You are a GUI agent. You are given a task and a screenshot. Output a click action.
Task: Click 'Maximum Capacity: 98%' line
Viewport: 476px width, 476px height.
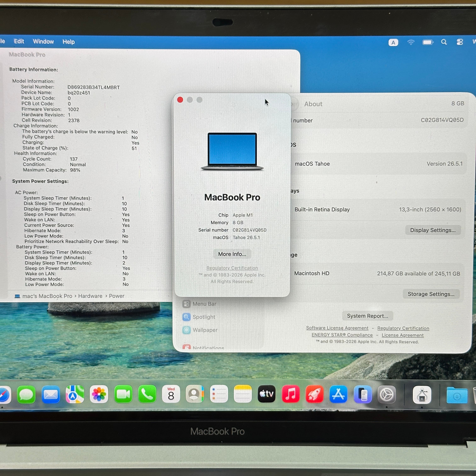51,170
